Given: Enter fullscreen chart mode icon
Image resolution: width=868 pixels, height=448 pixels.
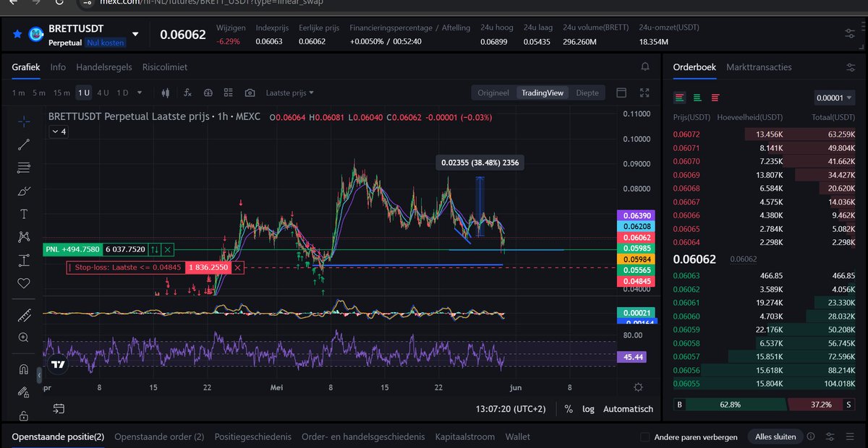Looking at the screenshot, I should point(644,92).
